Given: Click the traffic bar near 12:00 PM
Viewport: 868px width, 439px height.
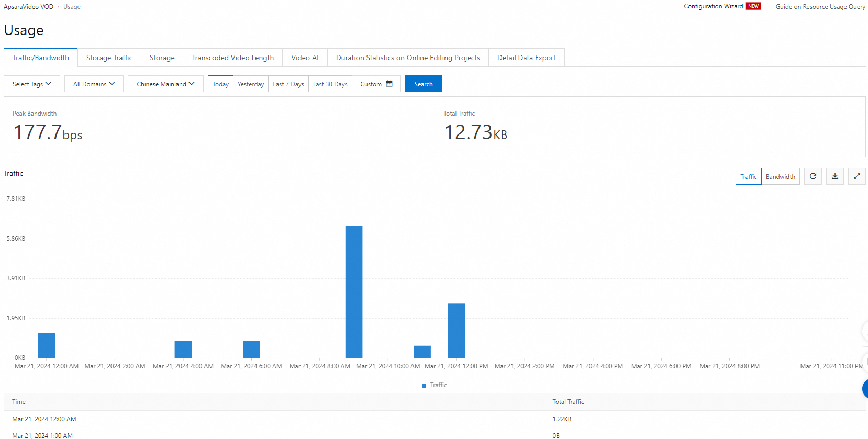Looking at the screenshot, I should 457,331.
